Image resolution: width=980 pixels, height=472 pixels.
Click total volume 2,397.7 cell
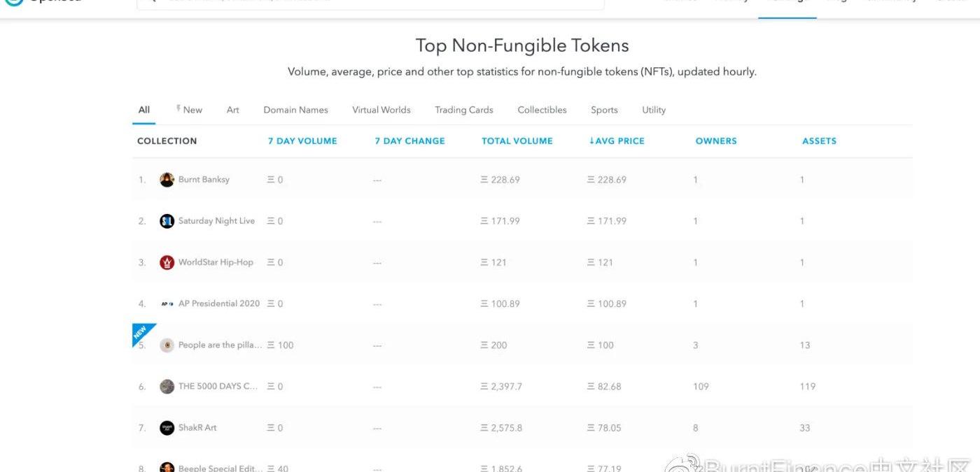pyautogui.click(x=501, y=386)
